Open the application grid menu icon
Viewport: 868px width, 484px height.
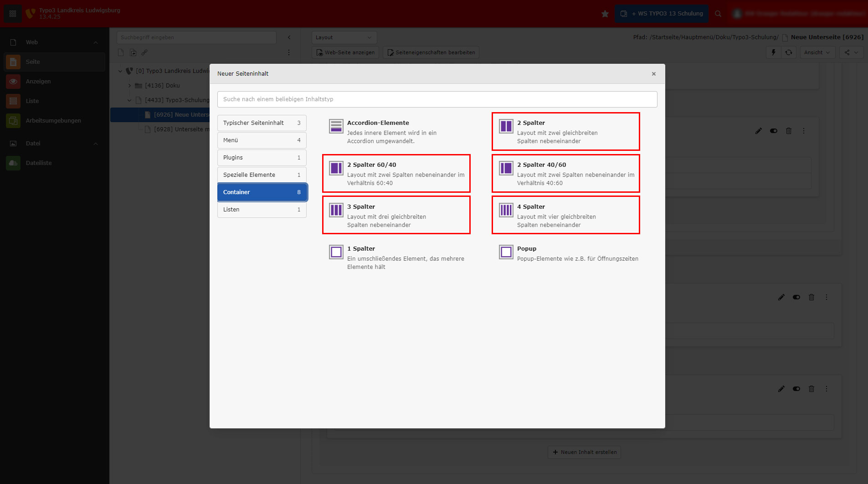coord(13,14)
